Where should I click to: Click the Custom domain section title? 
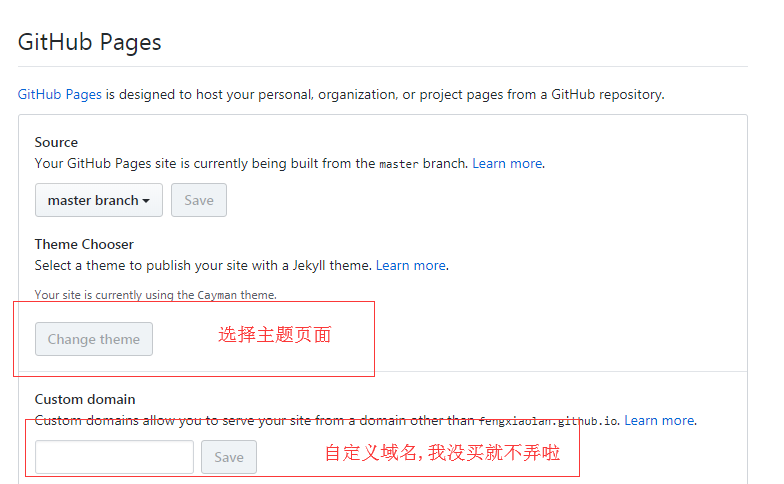(x=85, y=400)
